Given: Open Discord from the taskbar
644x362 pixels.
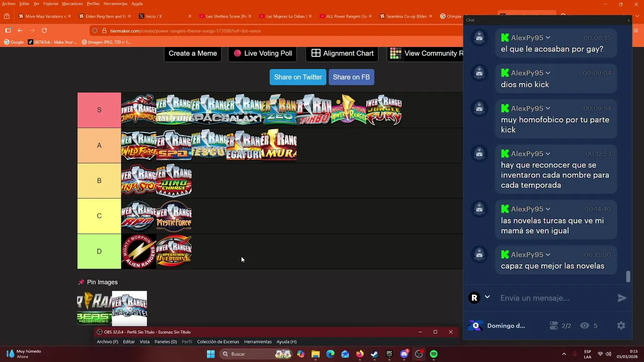Looking at the screenshot, I should pos(404,354).
